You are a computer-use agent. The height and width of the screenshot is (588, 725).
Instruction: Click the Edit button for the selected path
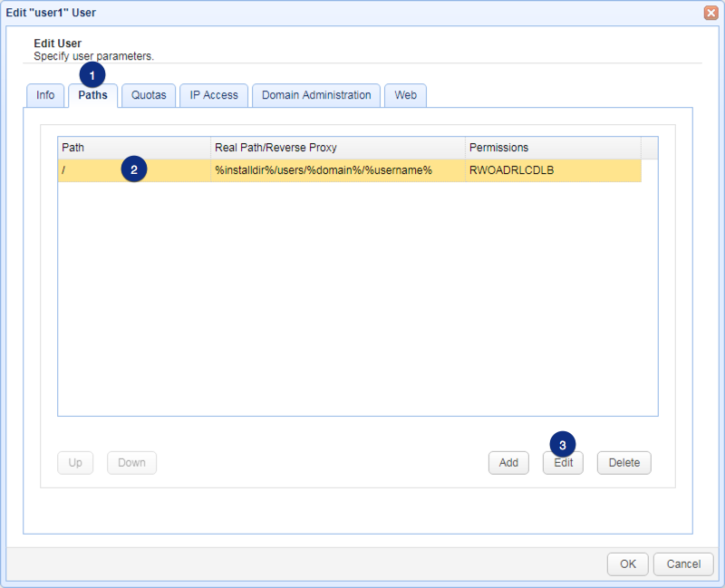[562, 463]
